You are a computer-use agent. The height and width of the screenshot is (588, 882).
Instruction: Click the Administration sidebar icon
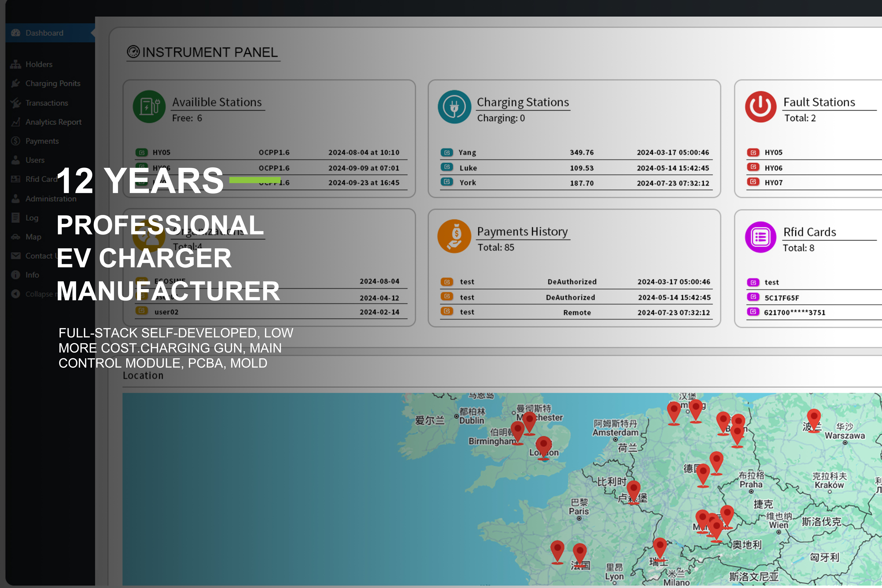coord(15,198)
